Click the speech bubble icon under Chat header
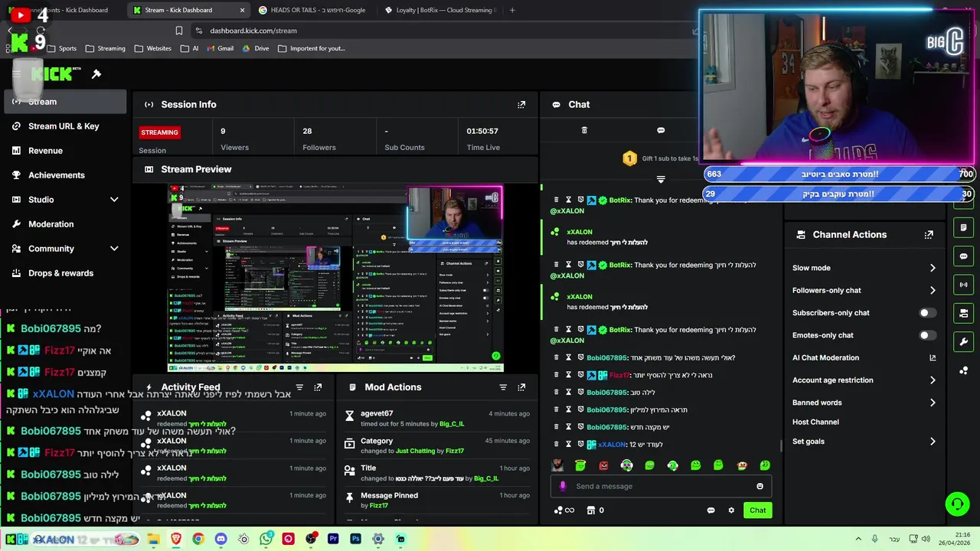The width and height of the screenshot is (980, 551). pos(661,130)
